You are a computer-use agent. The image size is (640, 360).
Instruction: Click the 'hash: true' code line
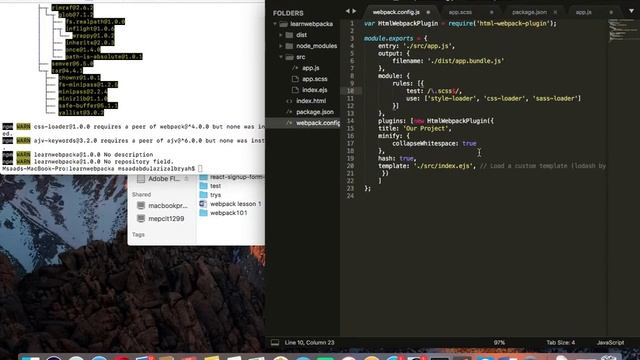pos(396,158)
